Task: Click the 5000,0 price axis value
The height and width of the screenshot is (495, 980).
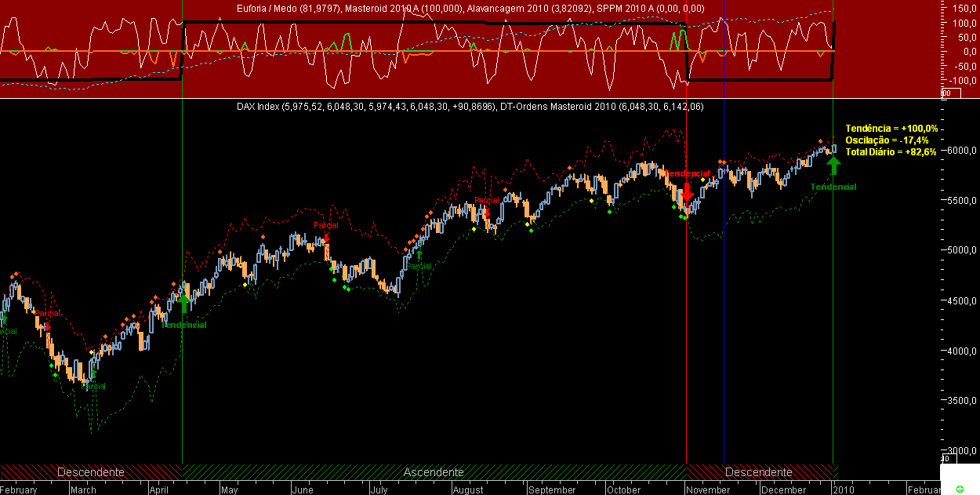Action: (x=962, y=250)
